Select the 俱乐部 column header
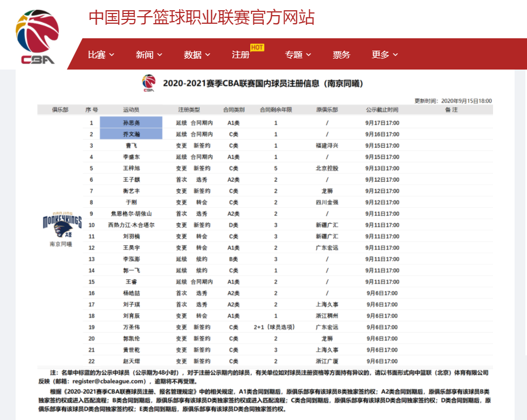The height and width of the screenshot is (420, 527). 59,109
